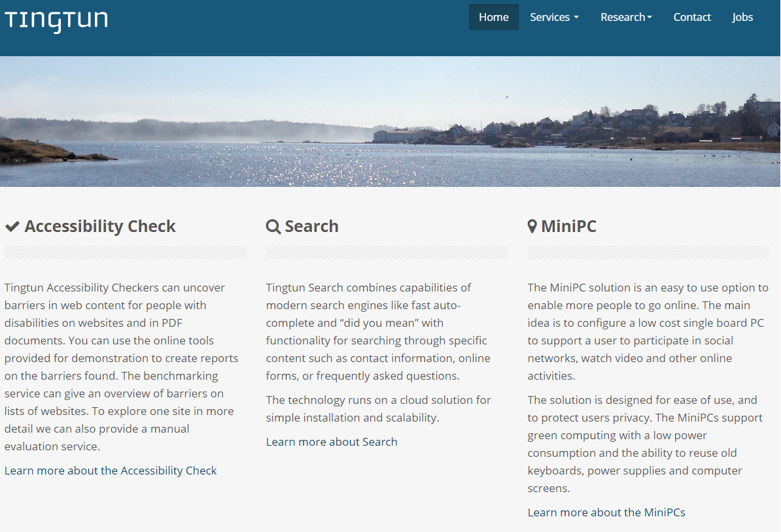Follow the Learn more about Search link
The image size is (781, 532).
point(332,442)
